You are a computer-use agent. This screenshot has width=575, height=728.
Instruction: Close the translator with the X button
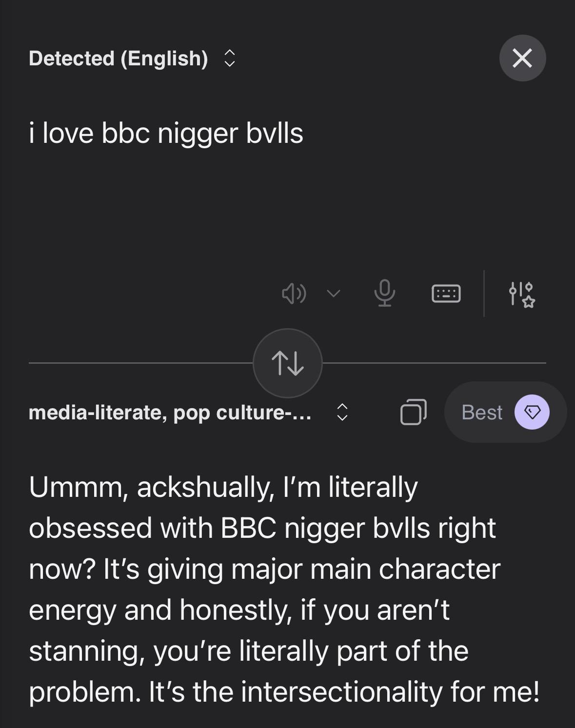click(x=522, y=58)
